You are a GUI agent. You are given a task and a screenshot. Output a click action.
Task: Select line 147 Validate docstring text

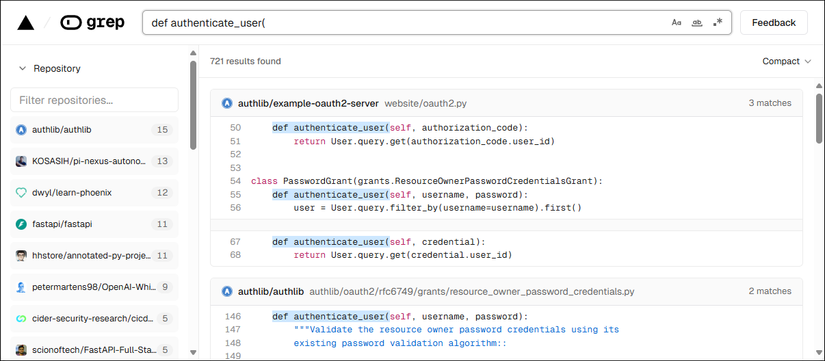coord(456,330)
